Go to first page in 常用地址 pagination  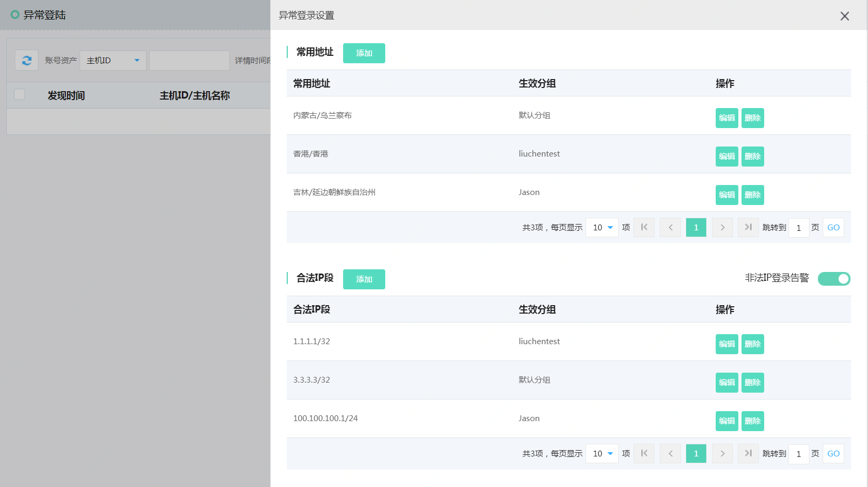(x=644, y=227)
